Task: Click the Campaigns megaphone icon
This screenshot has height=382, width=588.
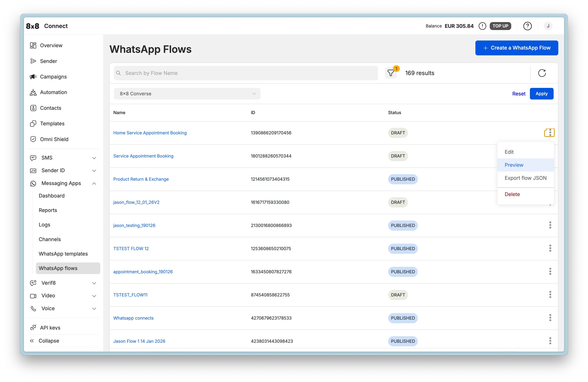Action: pyautogui.click(x=33, y=77)
